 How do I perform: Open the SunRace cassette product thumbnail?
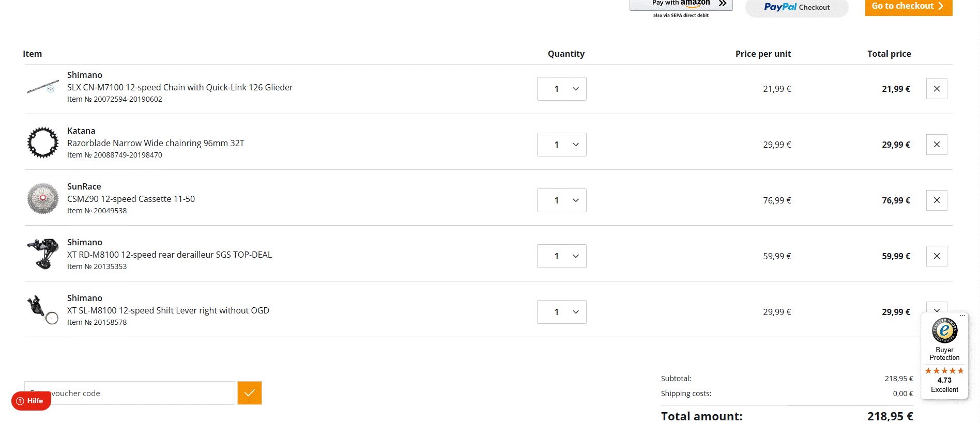click(x=43, y=198)
